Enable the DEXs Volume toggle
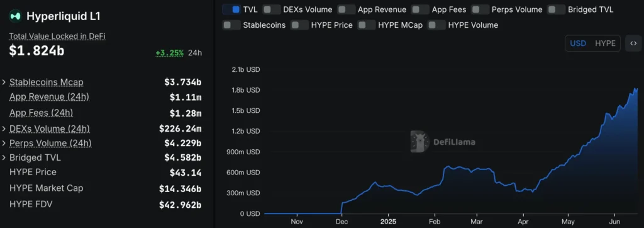The height and width of the screenshot is (228, 644). 272,9
